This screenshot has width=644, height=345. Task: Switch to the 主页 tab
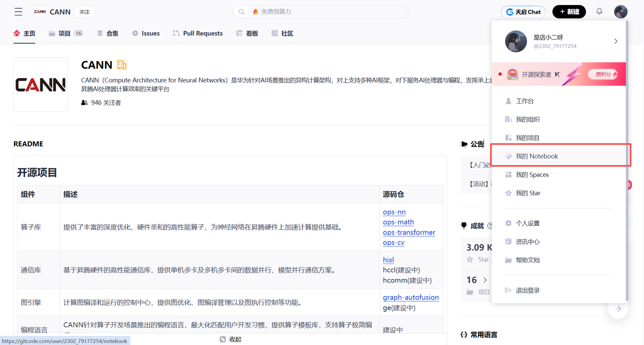point(24,33)
